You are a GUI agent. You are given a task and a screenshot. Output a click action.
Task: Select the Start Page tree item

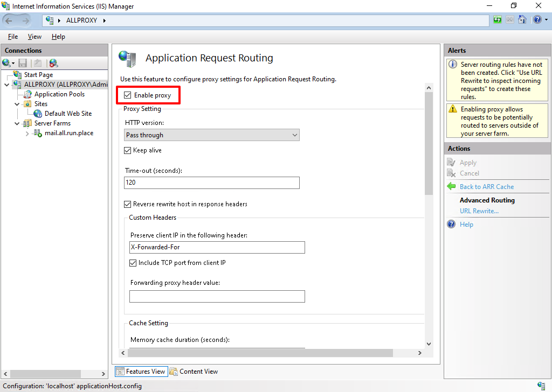38,74
